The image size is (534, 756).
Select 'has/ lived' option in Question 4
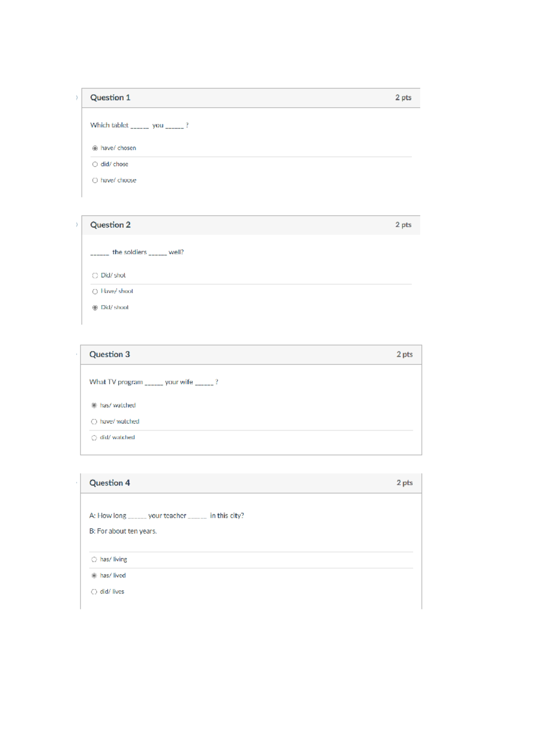[x=94, y=576]
